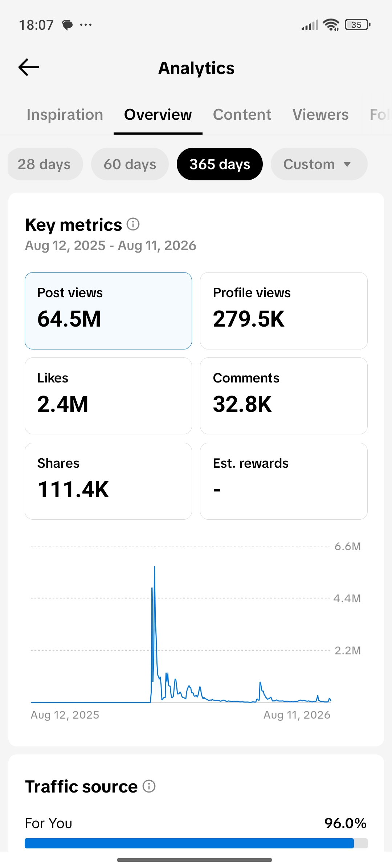Tap the peak spike on views chart

coord(154,568)
